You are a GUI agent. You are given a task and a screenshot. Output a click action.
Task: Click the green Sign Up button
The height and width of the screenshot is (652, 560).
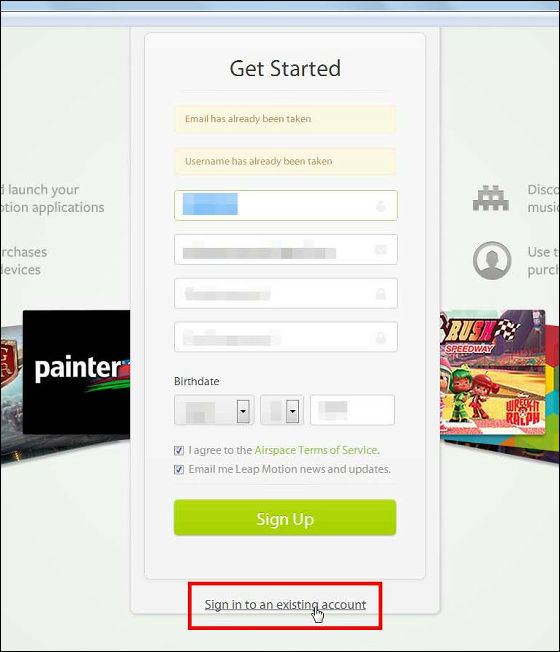[x=285, y=517]
